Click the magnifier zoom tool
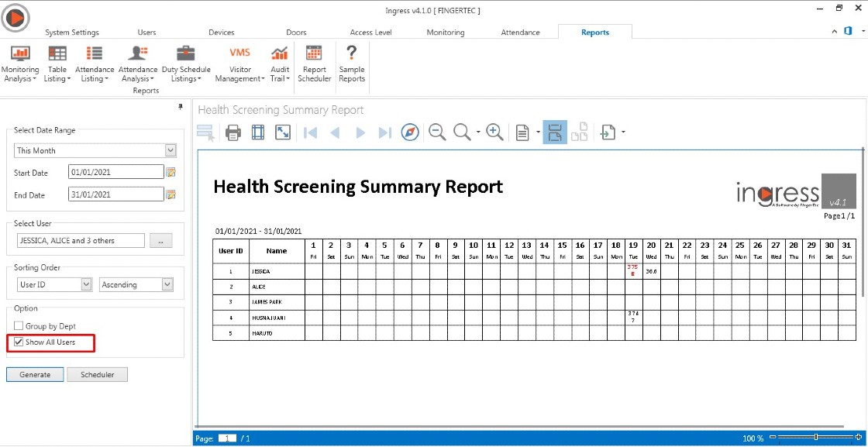The height and width of the screenshot is (447, 868). click(x=462, y=132)
